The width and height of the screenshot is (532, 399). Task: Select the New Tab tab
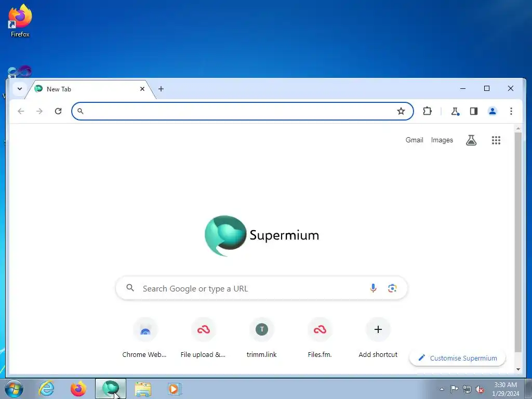pos(90,89)
